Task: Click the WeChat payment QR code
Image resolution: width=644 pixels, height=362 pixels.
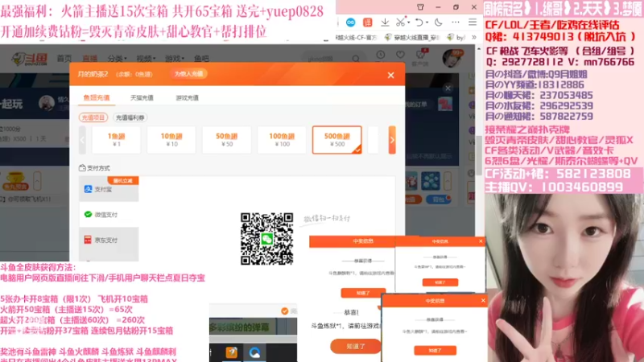Action: [x=267, y=238]
